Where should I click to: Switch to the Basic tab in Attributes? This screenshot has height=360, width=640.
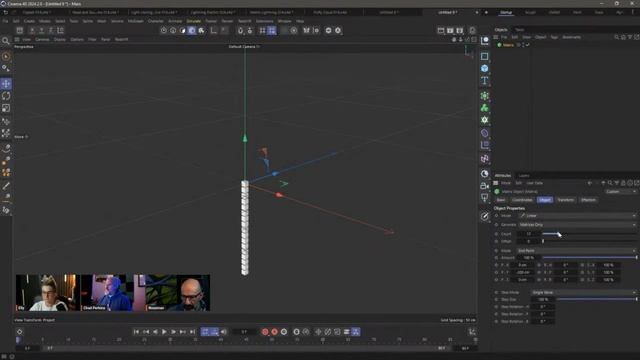click(x=501, y=200)
